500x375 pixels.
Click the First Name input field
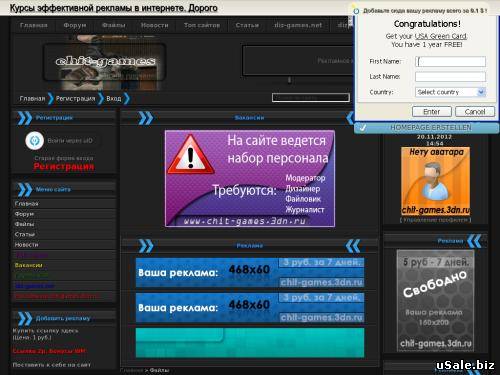click(450, 61)
